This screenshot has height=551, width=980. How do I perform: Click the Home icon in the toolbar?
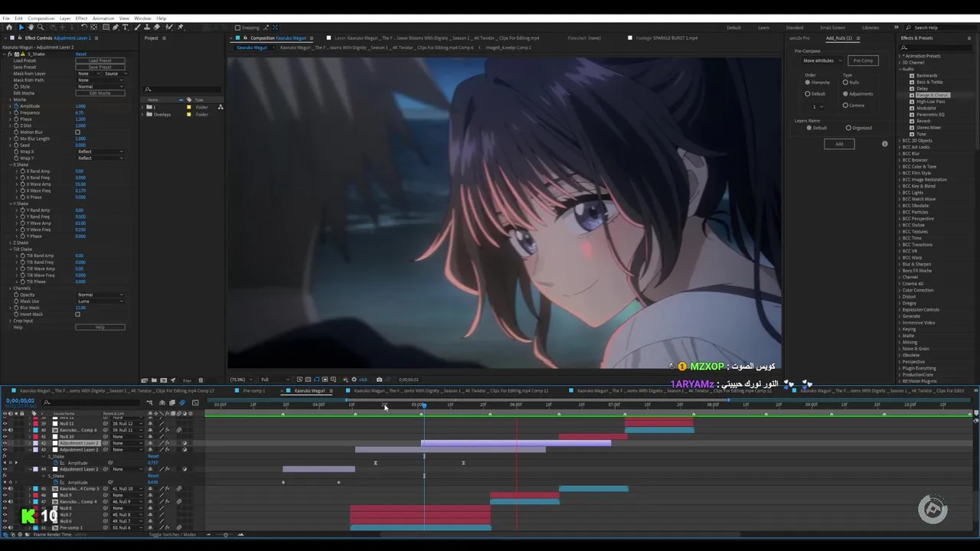tap(9, 28)
